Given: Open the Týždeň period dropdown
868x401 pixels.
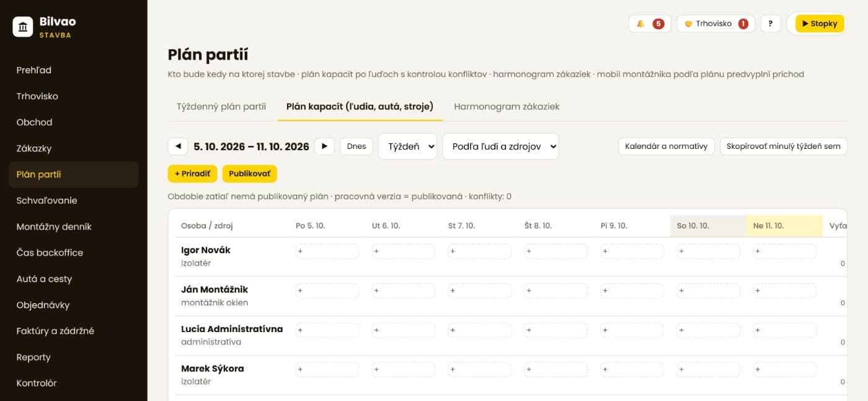Looking at the screenshot, I should (407, 146).
